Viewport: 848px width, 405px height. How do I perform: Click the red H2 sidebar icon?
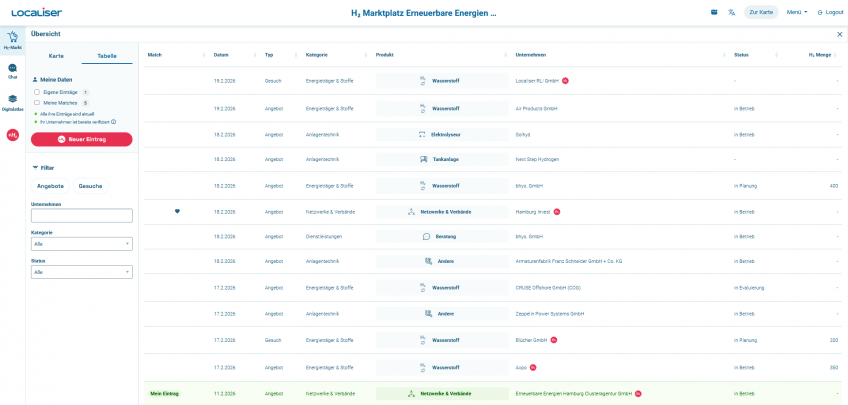12,135
